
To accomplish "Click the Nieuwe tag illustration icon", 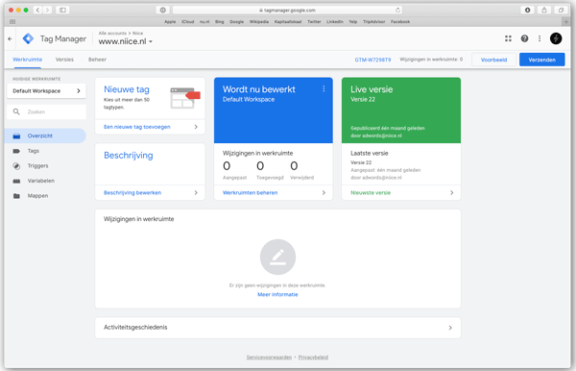I will [185, 98].
